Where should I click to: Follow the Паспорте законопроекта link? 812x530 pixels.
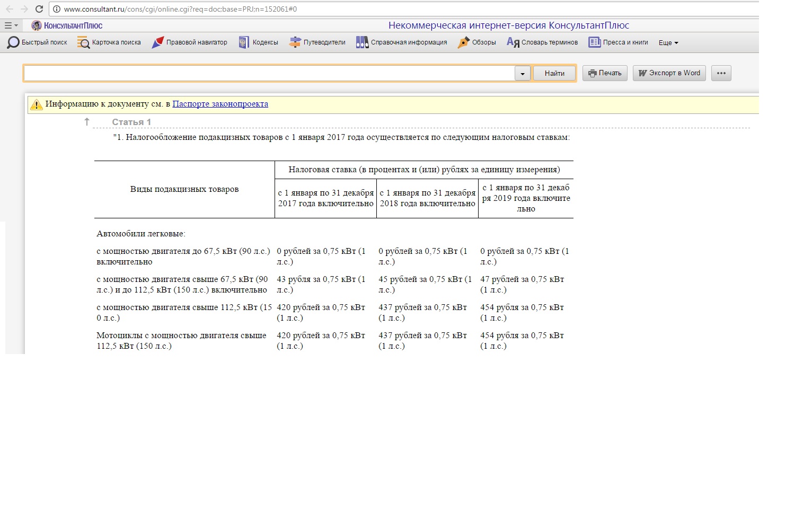click(x=220, y=104)
